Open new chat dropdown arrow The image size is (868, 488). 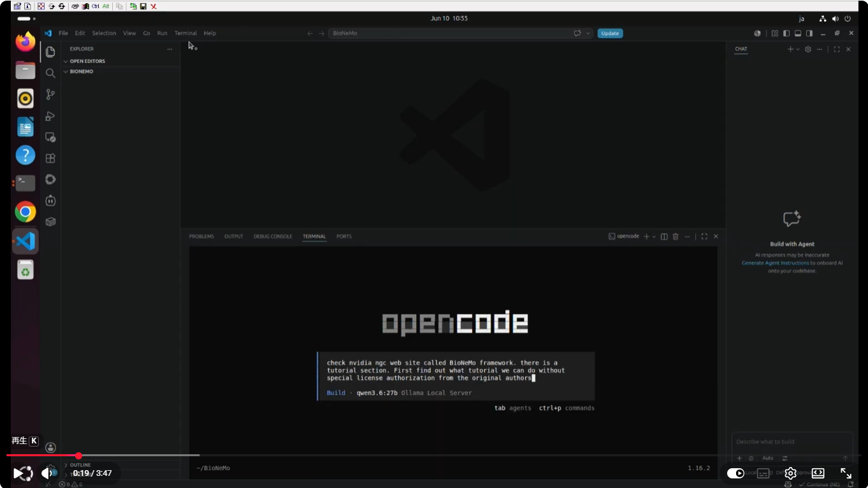(798, 49)
